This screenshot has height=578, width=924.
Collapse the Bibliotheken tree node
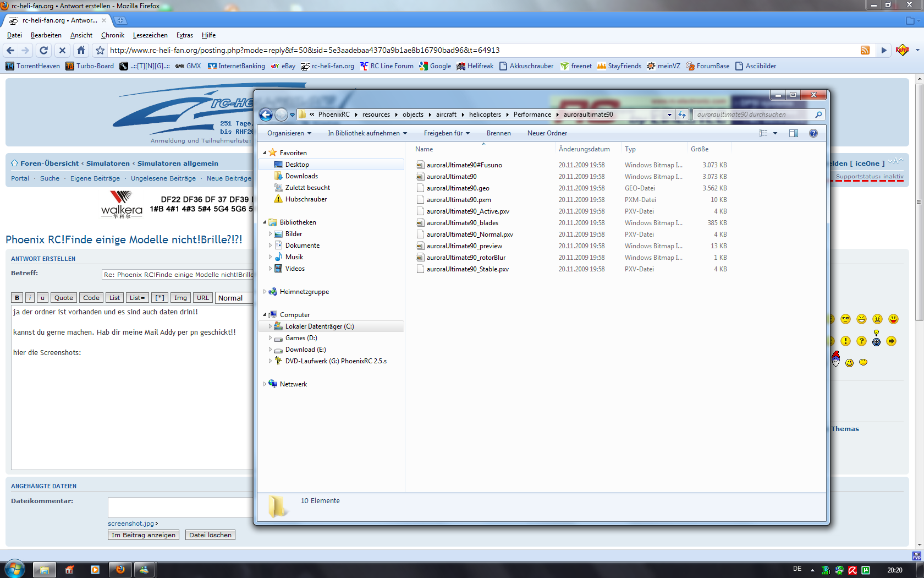[265, 222]
